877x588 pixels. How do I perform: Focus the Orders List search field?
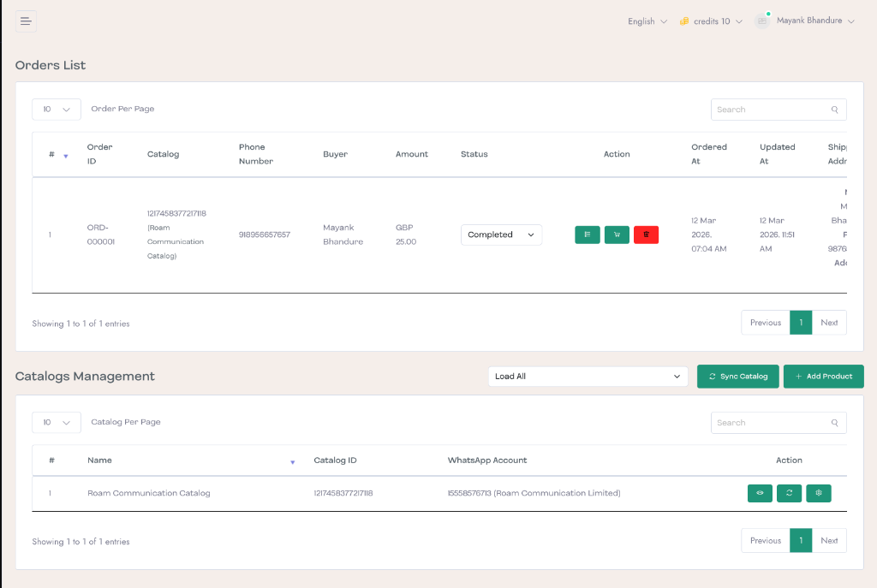coord(779,110)
